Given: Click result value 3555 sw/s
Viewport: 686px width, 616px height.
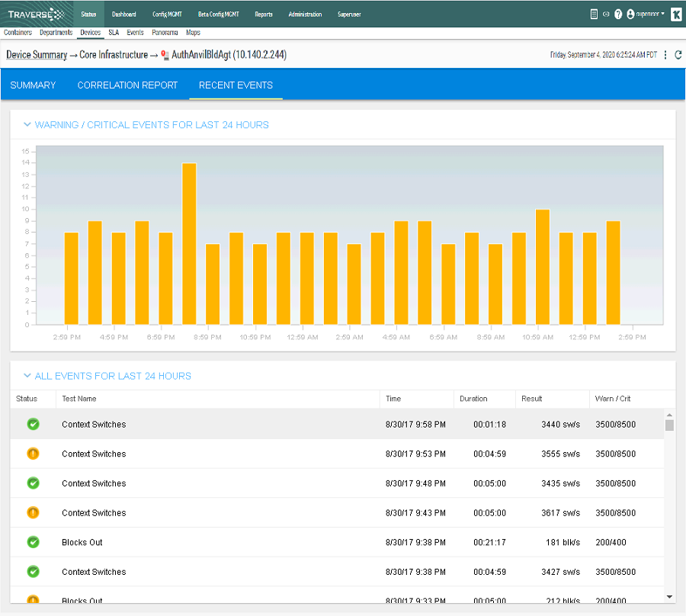Looking at the screenshot, I should [560, 454].
